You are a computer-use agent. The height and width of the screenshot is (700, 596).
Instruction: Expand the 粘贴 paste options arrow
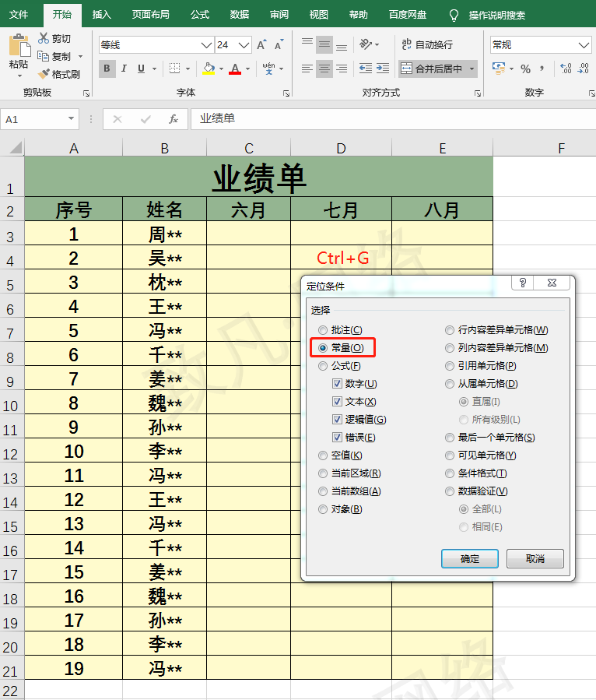(19, 76)
